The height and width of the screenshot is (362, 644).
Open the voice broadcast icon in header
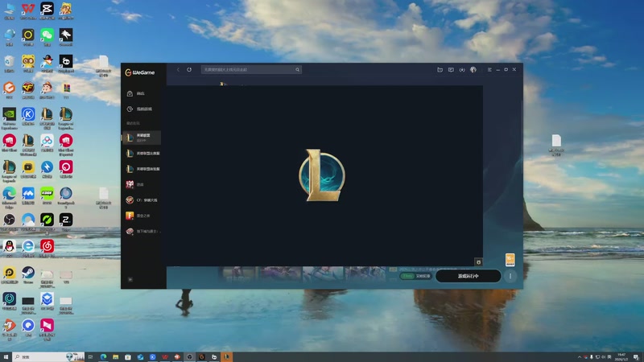point(462,70)
